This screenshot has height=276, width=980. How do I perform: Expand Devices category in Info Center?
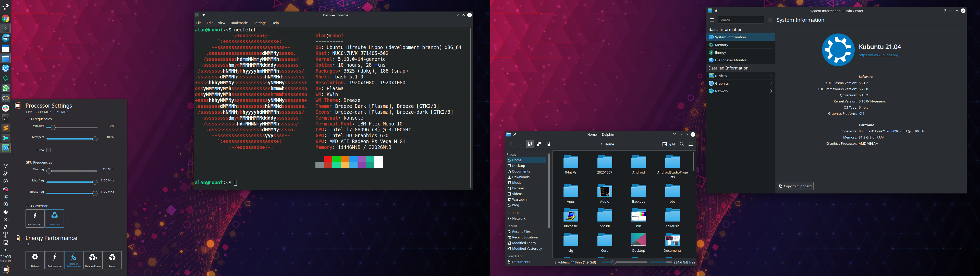coord(740,76)
